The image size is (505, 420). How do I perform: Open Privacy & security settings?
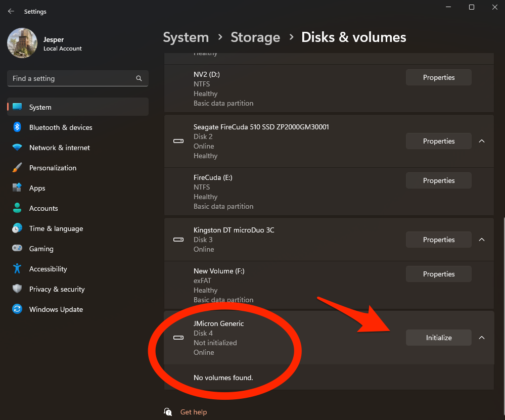tap(78, 289)
